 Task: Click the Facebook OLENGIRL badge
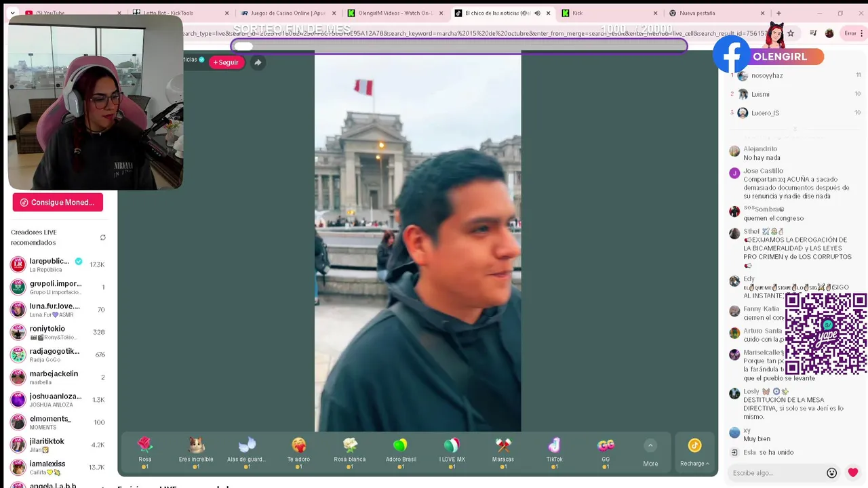(768, 57)
